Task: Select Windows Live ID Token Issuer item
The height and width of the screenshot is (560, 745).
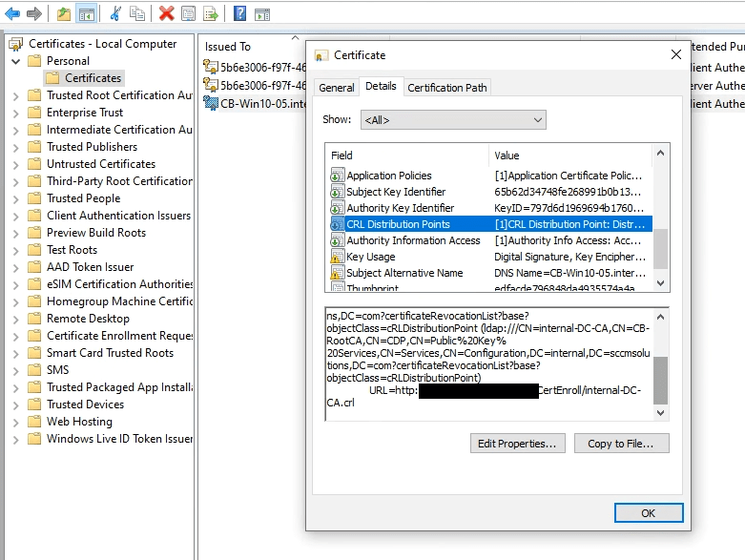Action: click(x=119, y=439)
